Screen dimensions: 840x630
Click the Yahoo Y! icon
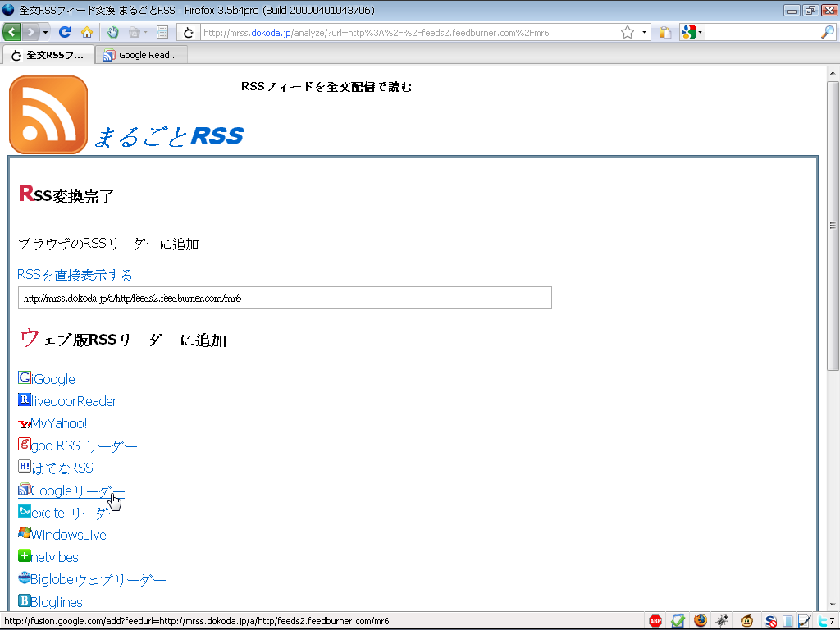click(x=24, y=424)
